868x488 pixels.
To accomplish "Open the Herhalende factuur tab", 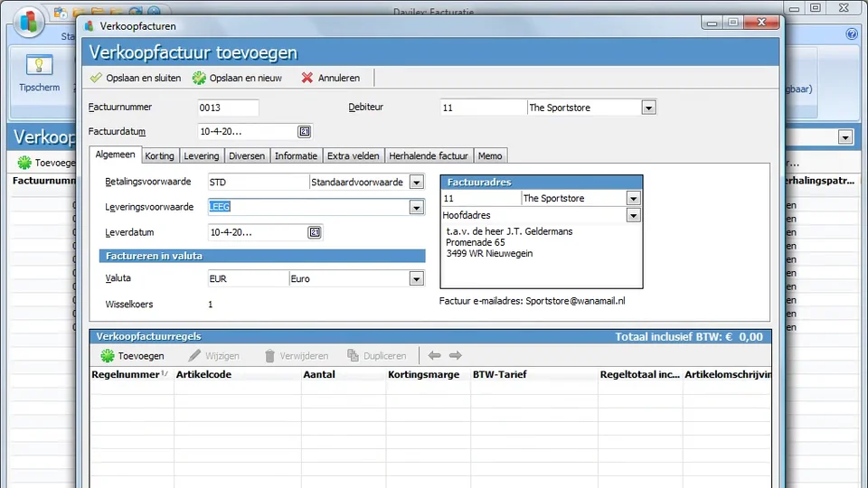I will click(x=429, y=156).
